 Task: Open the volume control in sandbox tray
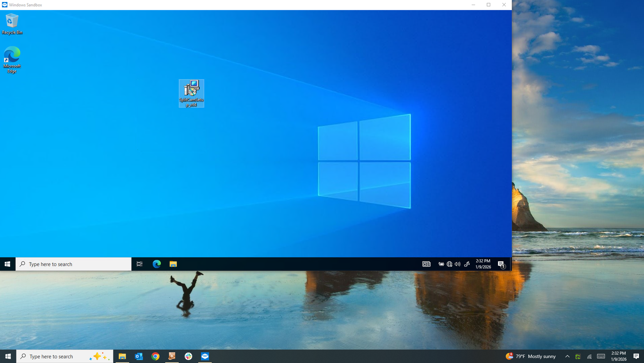[x=457, y=264]
